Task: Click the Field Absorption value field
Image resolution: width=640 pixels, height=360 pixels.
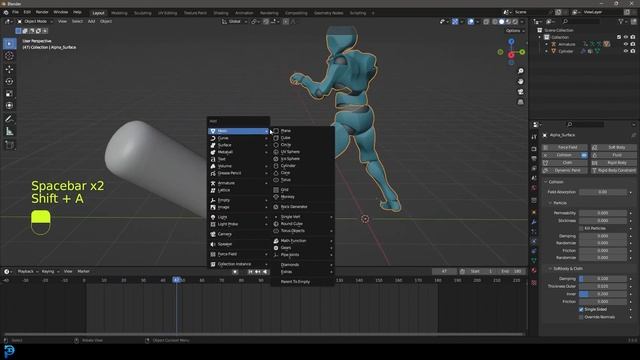Action: pyautogui.click(x=603, y=192)
